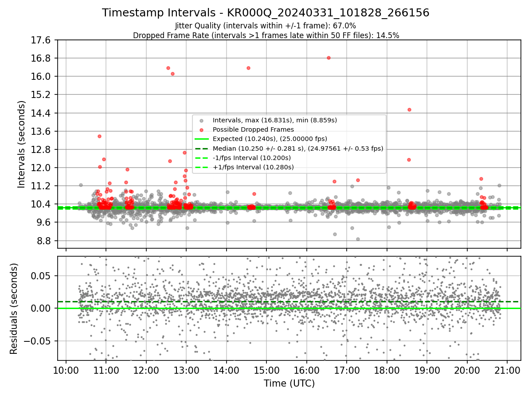The image size is (532, 399).
Task: Click the Intervals (seconds) y-axis label
Action: click(22, 144)
